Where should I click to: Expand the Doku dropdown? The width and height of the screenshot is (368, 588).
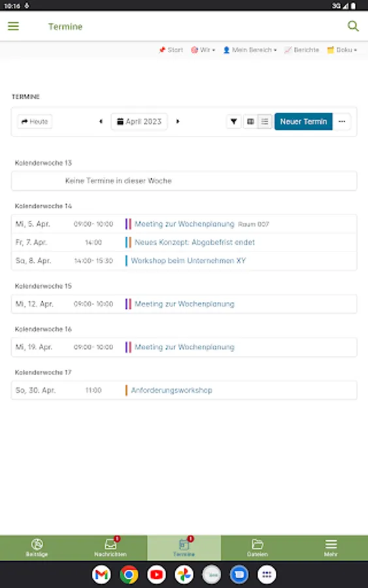pos(342,50)
